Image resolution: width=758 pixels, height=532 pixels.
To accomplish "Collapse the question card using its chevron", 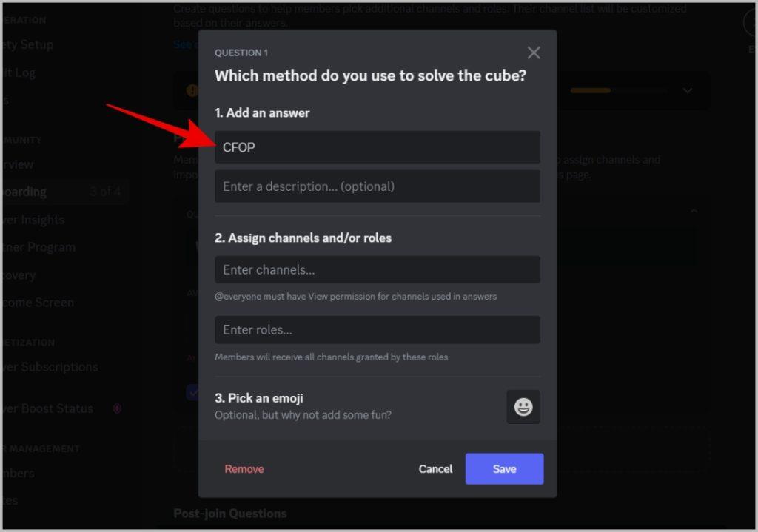I will pos(694,211).
